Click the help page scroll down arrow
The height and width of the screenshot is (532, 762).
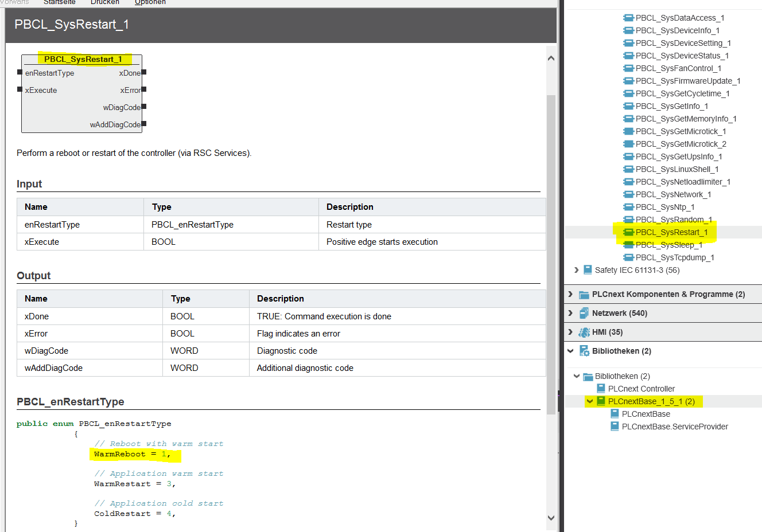pyautogui.click(x=551, y=518)
